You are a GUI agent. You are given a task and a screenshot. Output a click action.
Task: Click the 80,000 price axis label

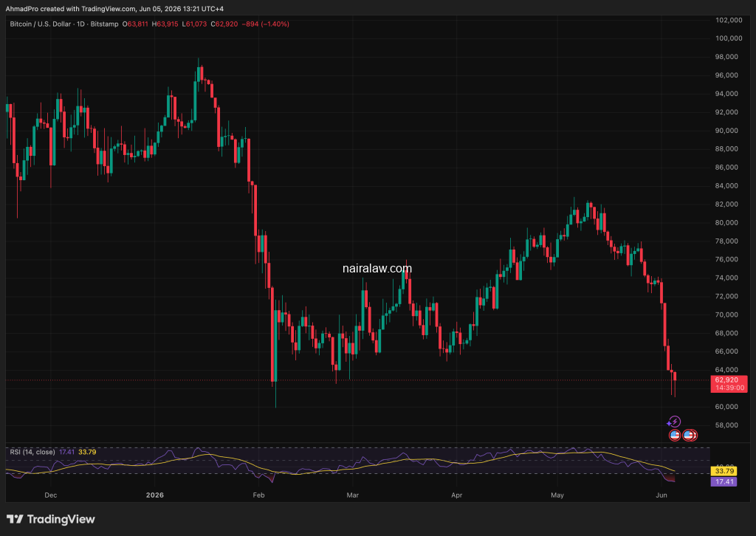coord(726,223)
